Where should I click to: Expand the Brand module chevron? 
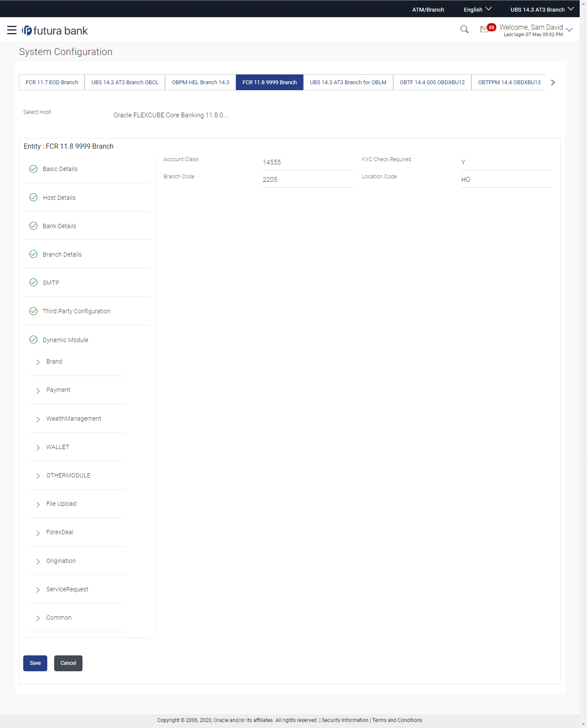pos(38,362)
